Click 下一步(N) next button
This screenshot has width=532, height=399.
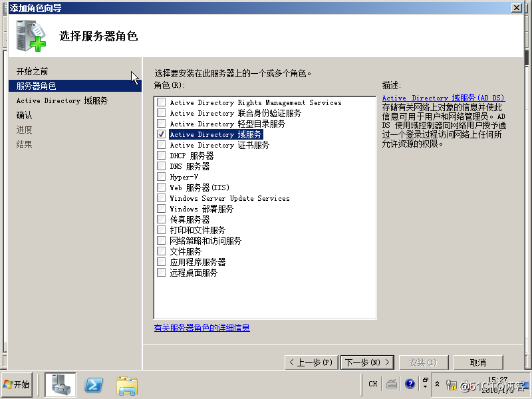click(x=368, y=362)
